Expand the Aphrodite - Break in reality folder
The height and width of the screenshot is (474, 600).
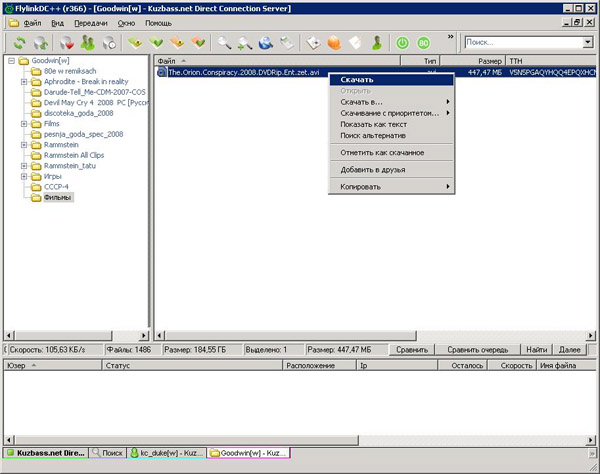pyautogui.click(x=24, y=82)
